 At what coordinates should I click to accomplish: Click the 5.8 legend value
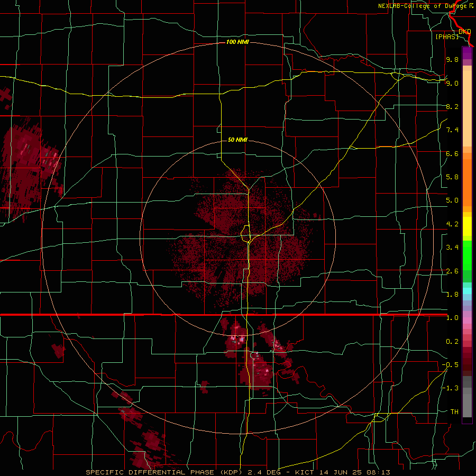click(452, 177)
